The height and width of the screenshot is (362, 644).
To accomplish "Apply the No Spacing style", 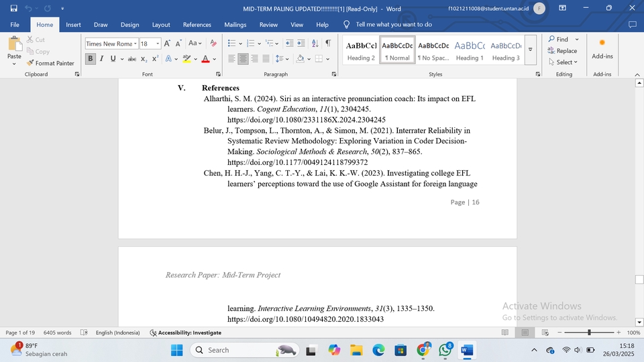I will click(433, 50).
